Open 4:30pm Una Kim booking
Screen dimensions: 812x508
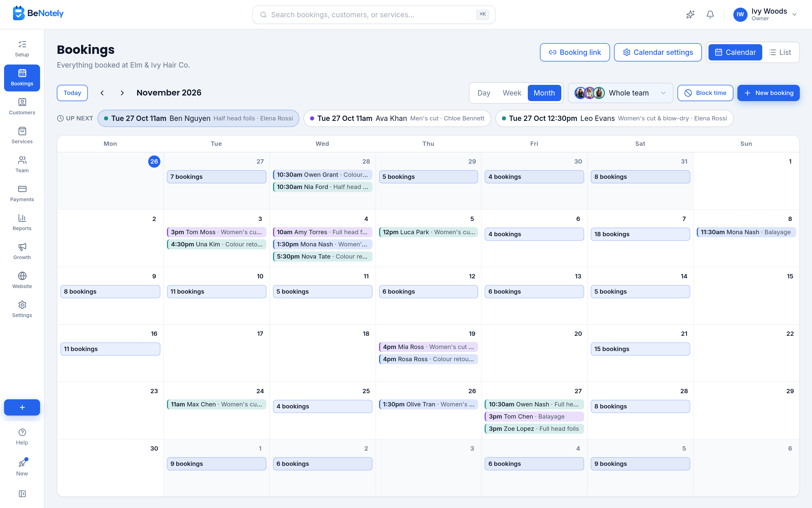click(216, 244)
